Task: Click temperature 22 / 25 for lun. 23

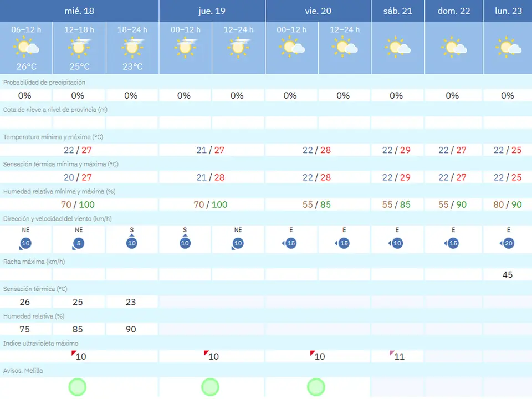Action: pyautogui.click(x=508, y=150)
